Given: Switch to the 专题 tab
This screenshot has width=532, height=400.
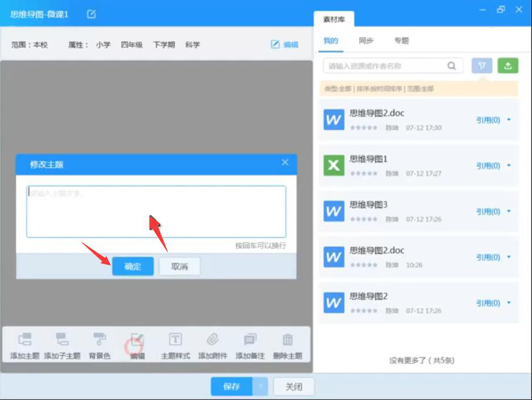Looking at the screenshot, I should point(402,41).
